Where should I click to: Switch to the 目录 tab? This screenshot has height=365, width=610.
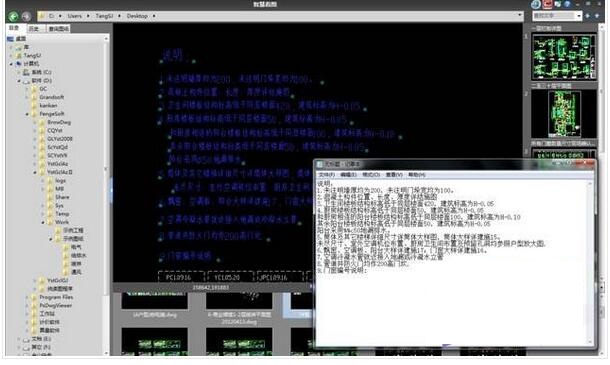(14, 28)
